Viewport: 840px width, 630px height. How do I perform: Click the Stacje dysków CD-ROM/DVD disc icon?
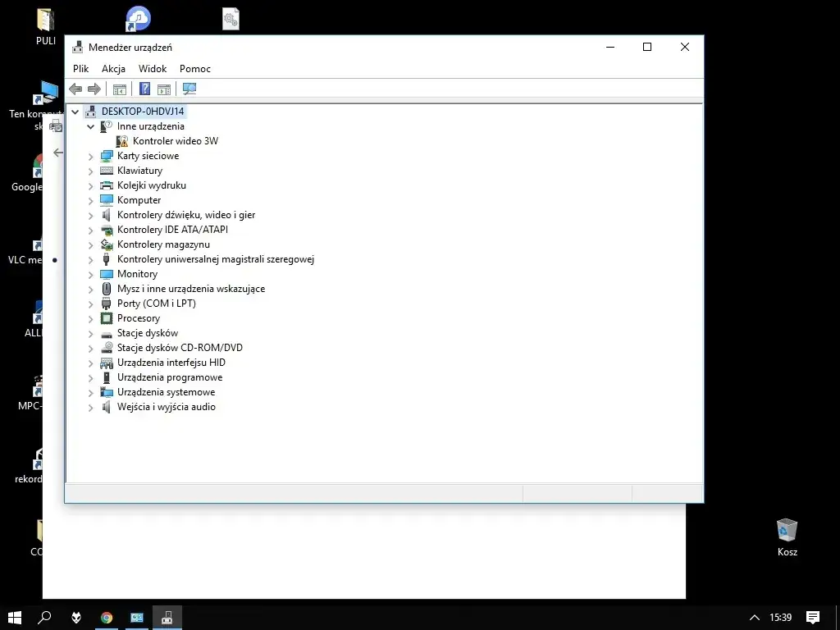point(107,348)
